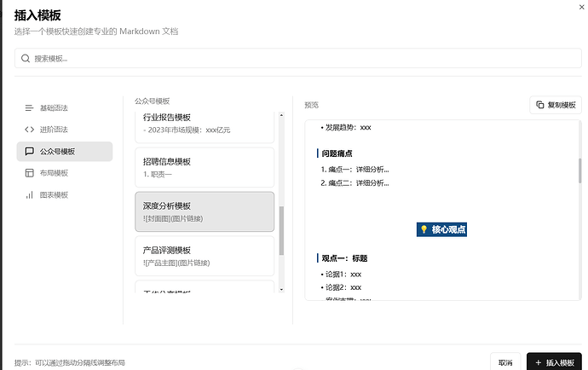Click the 图表模板 bar chart icon
Viewport: 588px width, 370px height.
[30, 195]
